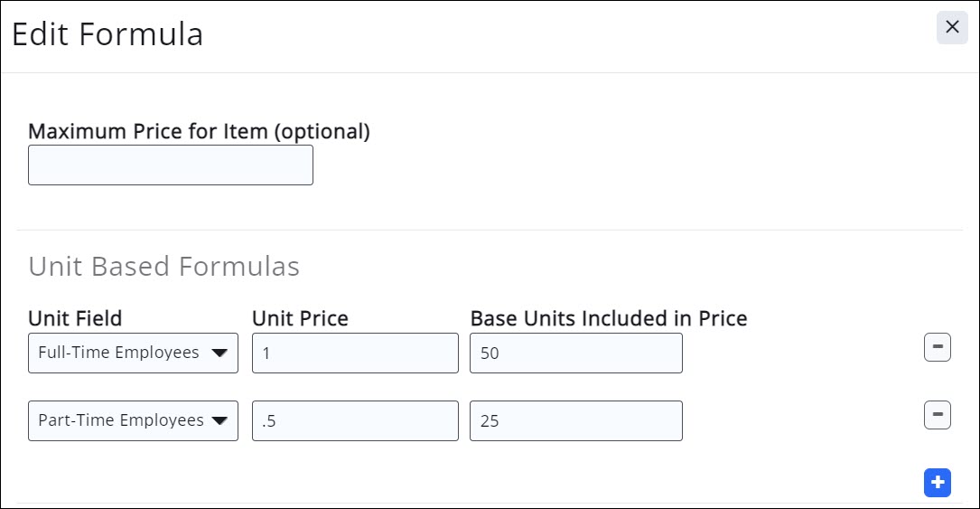Screen dimensions: 980x509
Task: Click the Edit Formula dialog title
Action: pos(107,34)
